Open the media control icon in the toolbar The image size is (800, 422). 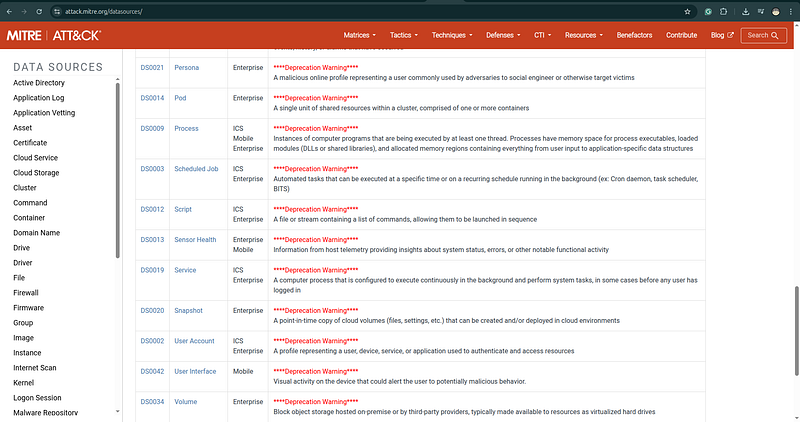pos(760,11)
